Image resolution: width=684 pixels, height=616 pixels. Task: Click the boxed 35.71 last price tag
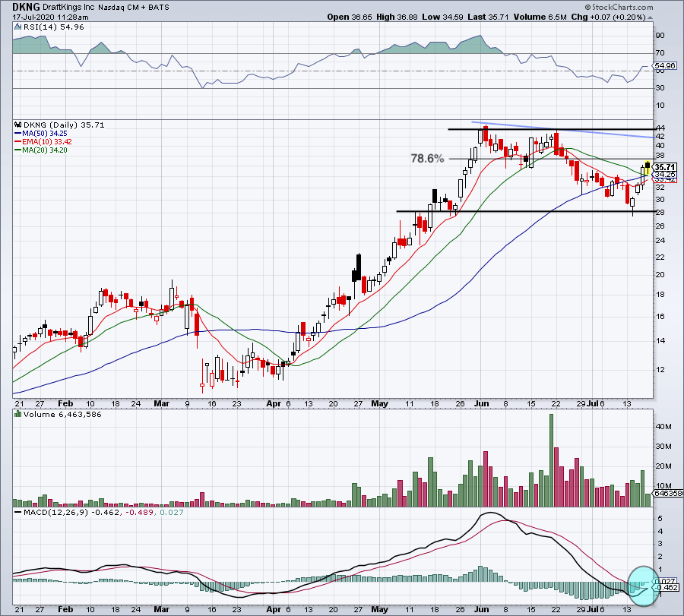[665, 167]
